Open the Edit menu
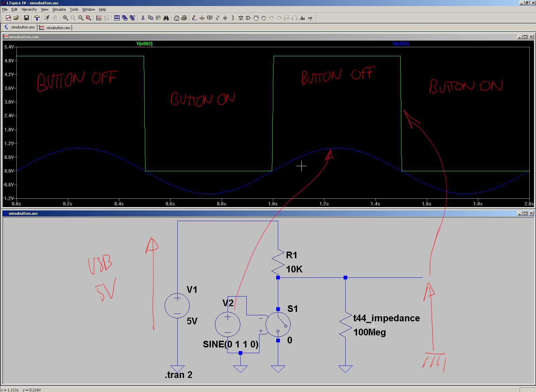The image size is (536, 392). (x=14, y=9)
